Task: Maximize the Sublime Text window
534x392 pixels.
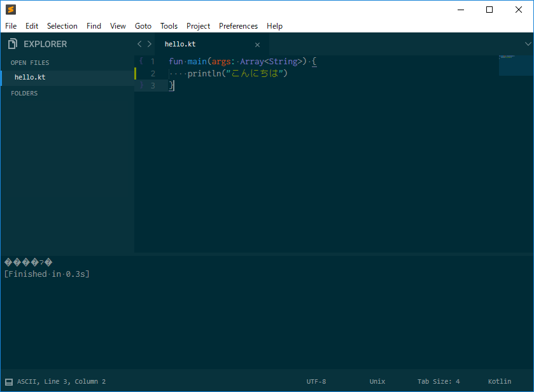Action: point(489,10)
